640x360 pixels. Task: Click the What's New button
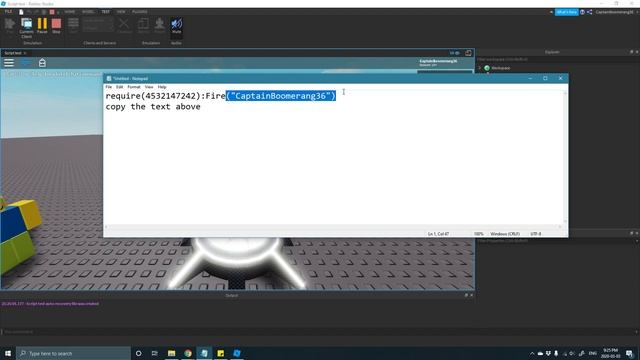click(567, 12)
